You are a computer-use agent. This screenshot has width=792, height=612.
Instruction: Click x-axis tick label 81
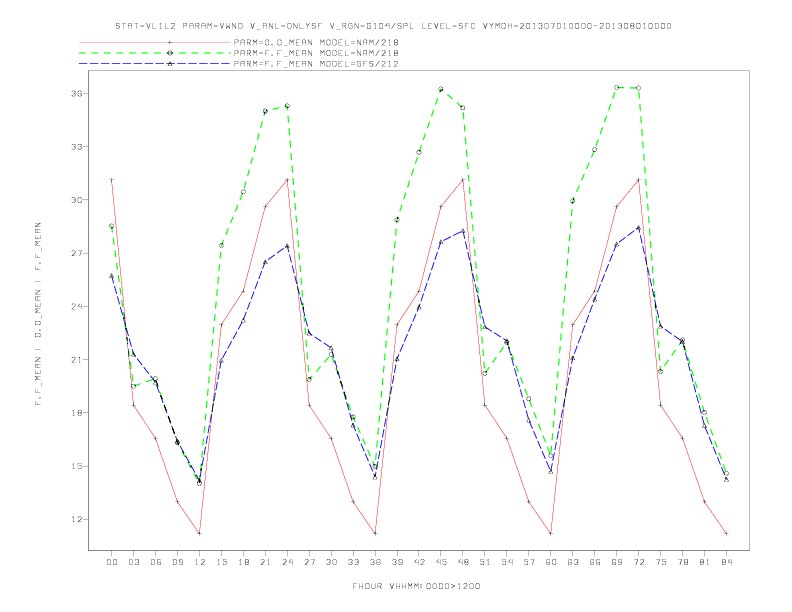[x=705, y=562]
